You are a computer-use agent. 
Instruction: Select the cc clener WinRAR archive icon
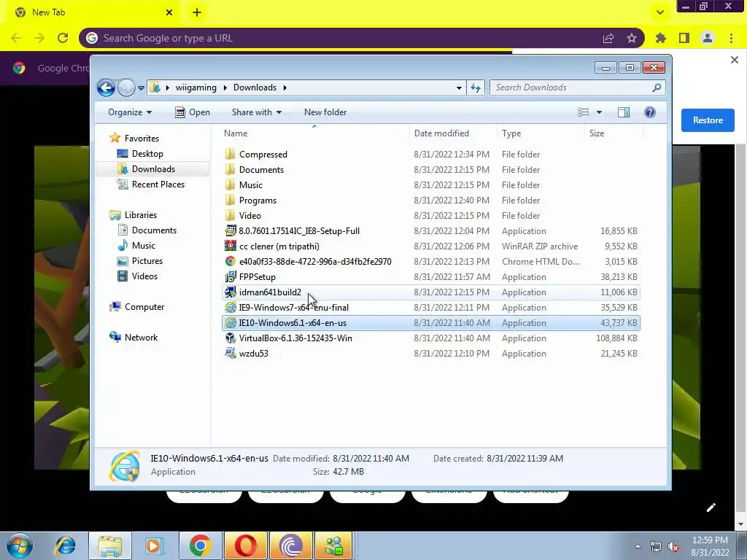tap(231, 246)
